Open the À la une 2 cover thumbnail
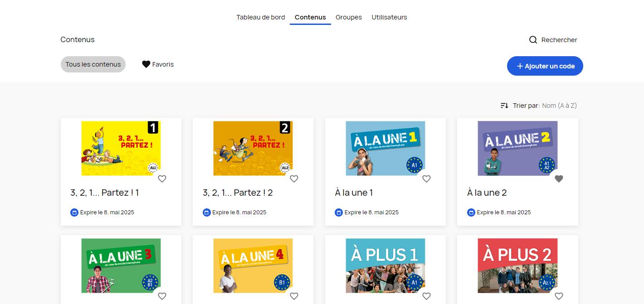 [x=517, y=148]
